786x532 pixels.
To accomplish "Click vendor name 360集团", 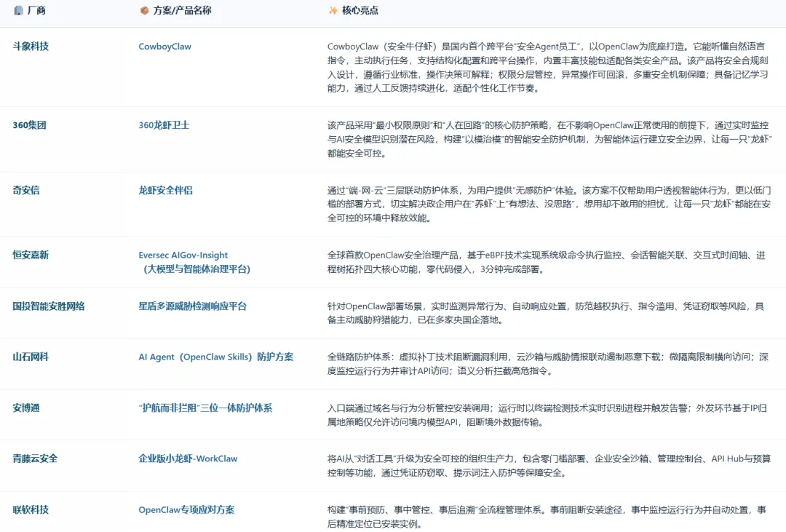I will click(x=30, y=125).
